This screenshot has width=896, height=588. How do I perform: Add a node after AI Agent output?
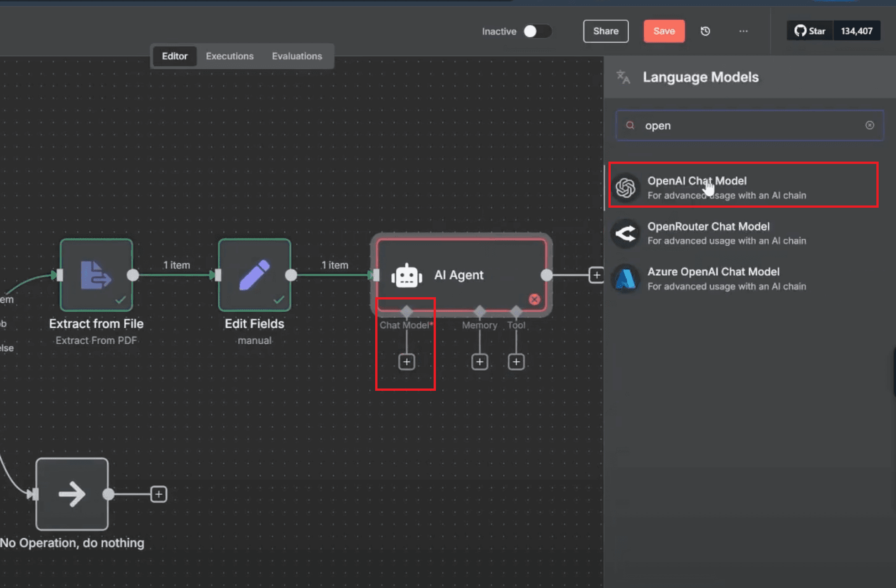pos(597,275)
